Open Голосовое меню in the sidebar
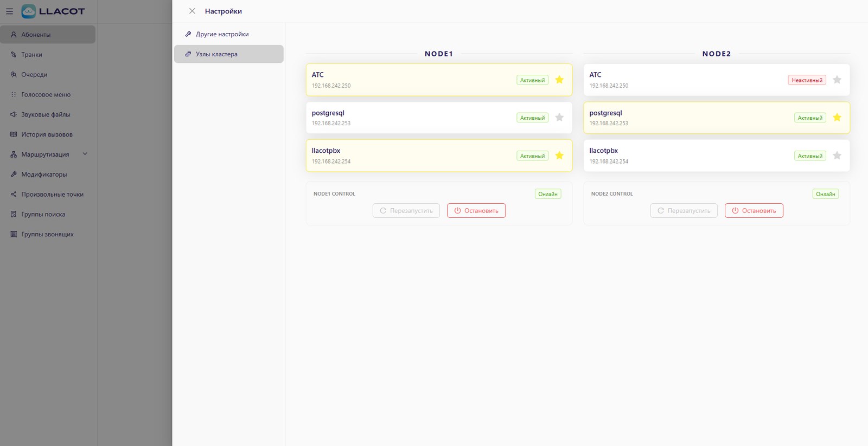The height and width of the screenshot is (446, 868). [x=48, y=95]
